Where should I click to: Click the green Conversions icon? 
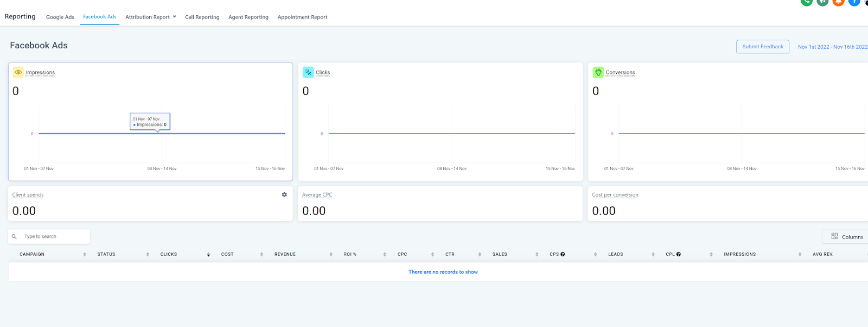point(598,72)
